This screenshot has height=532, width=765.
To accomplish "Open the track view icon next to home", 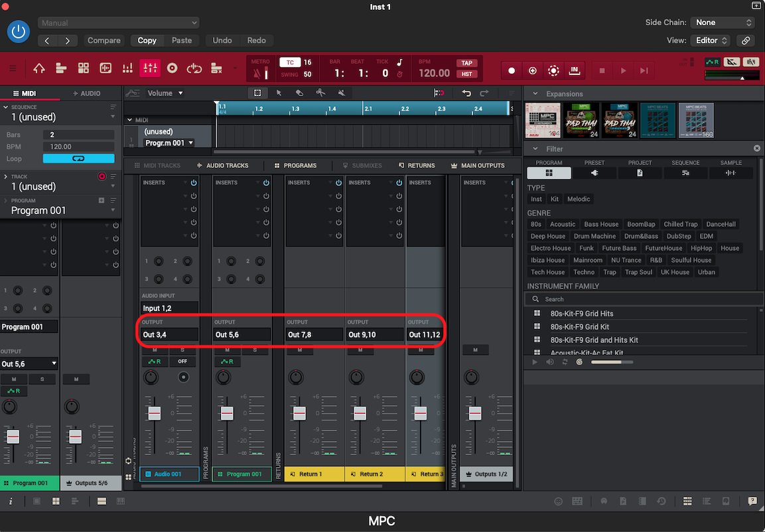I will 61,69.
